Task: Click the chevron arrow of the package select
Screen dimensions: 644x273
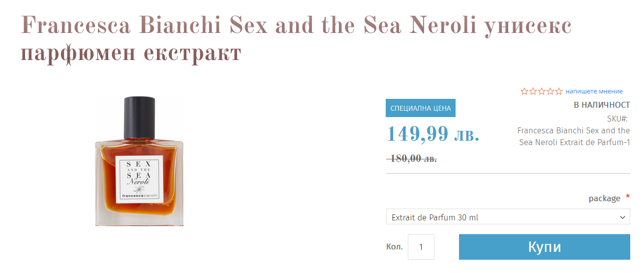Action: point(623,217)
